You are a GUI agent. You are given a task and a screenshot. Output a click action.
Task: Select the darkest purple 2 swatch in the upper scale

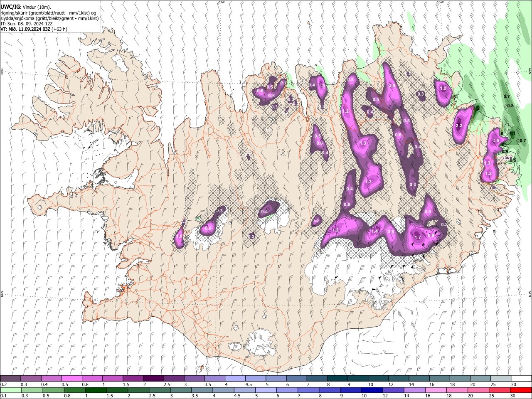(153, 379)
